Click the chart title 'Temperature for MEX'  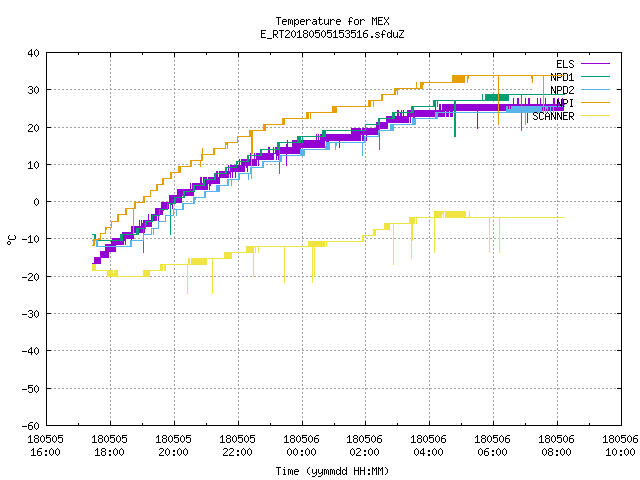point(332,21)
